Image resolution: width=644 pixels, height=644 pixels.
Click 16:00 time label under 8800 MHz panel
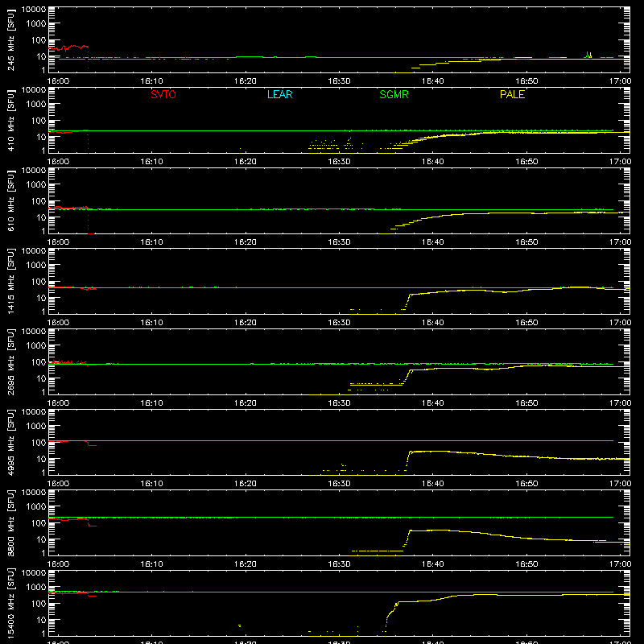point(58,564)
